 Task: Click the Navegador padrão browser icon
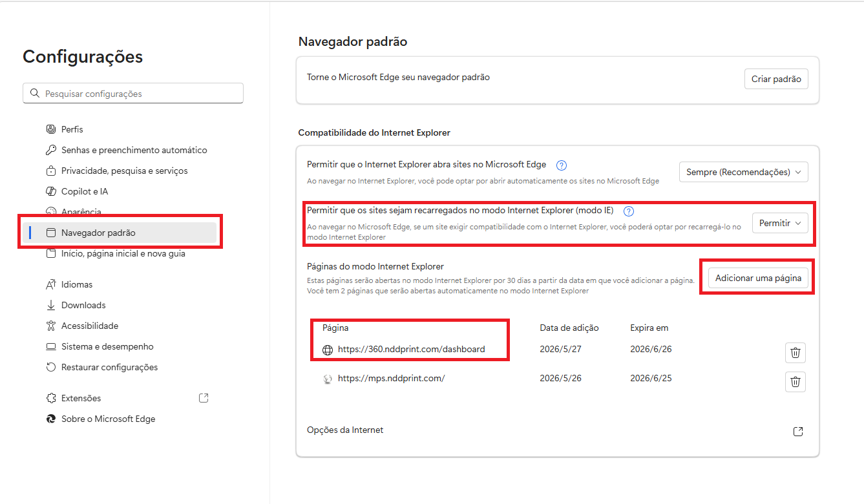[51, 233]
